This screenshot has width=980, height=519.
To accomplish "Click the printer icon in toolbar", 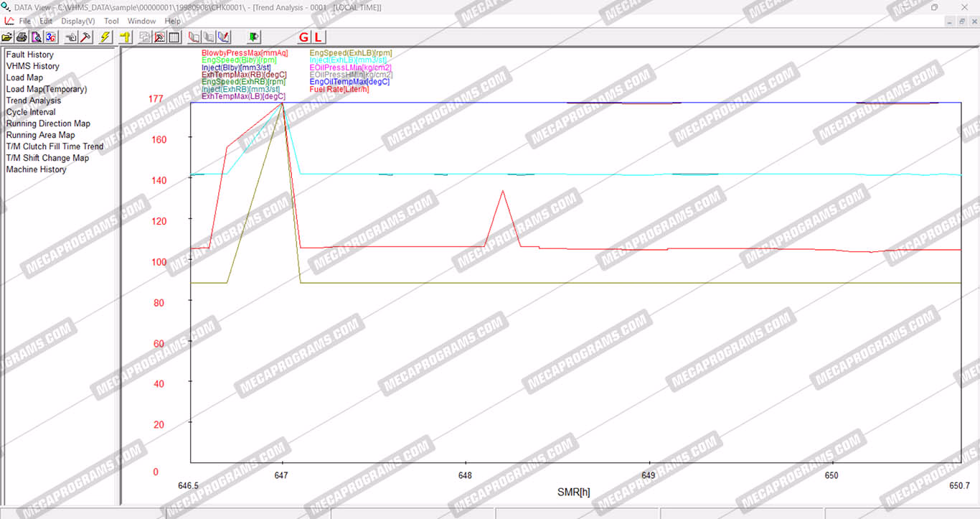I will 22,37.
